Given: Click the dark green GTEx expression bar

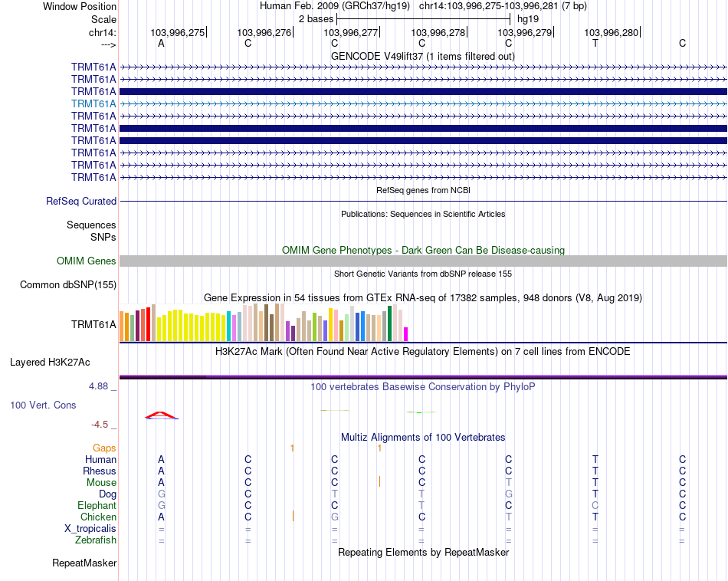Looking at the screenshot, I should pos(389,323).
